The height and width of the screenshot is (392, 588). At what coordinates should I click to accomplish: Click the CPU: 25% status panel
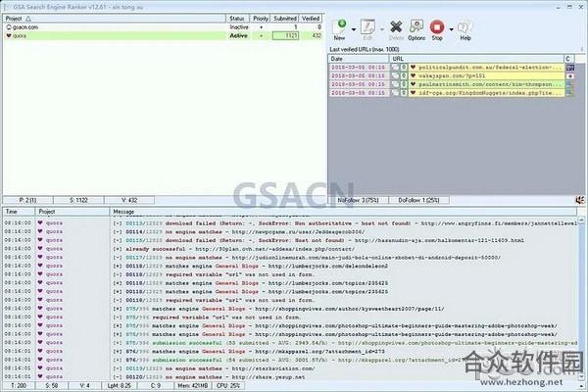tap(228, 385)
